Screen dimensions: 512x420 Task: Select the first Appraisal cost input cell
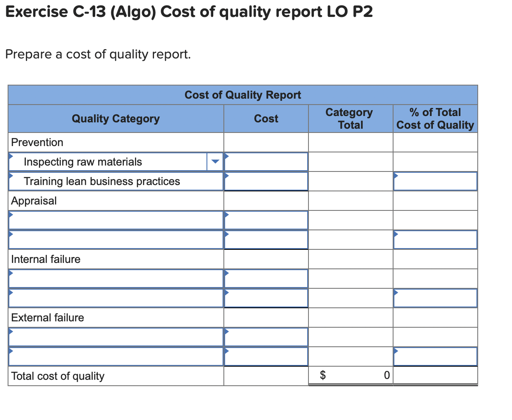266,220
